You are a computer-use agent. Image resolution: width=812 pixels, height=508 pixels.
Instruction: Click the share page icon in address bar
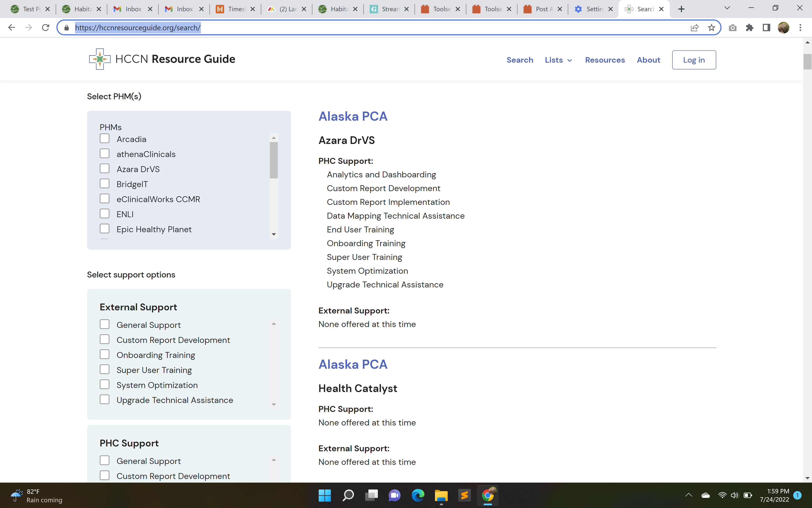point(695,28)
